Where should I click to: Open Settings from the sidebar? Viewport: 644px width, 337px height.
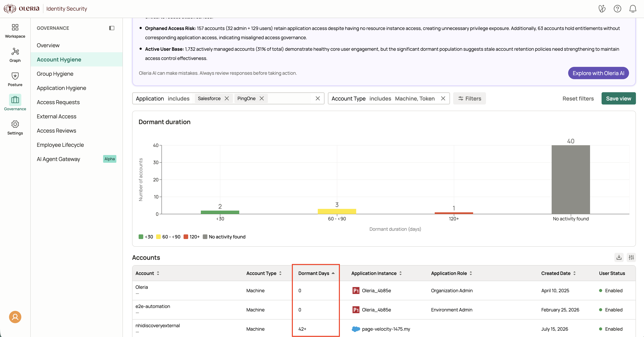pos(15,128)
